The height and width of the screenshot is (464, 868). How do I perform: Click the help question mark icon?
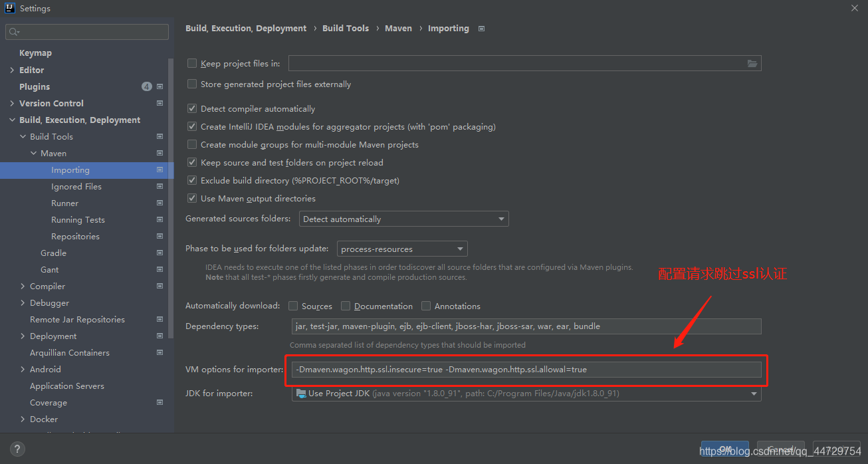[x=18, y=449]
